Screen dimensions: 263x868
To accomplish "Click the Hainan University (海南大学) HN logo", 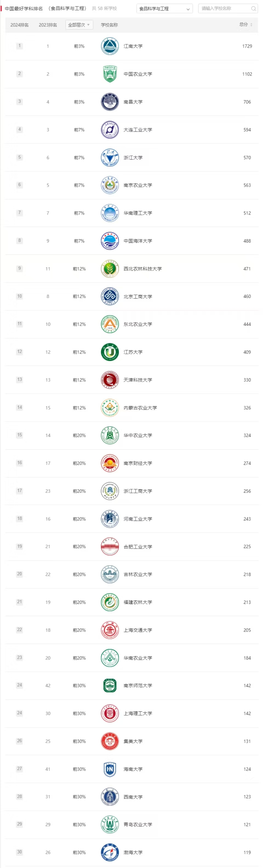I will (110, 769).
